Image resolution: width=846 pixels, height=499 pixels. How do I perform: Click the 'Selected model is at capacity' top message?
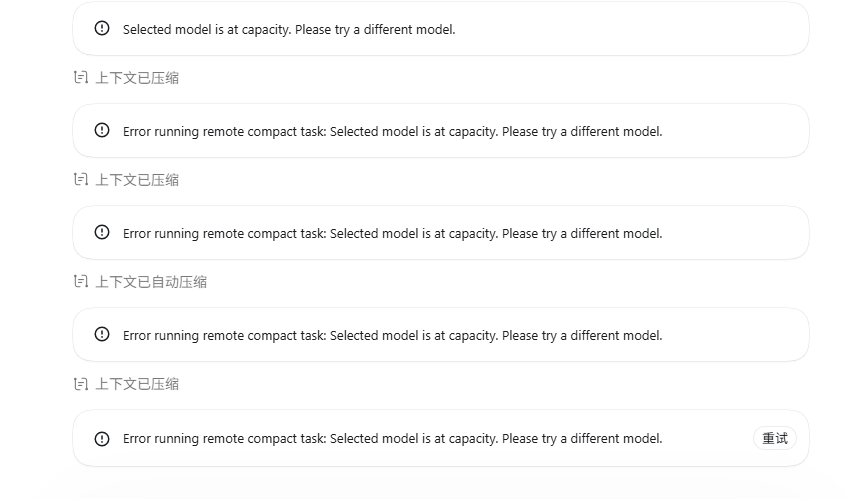tap(289, 30)
